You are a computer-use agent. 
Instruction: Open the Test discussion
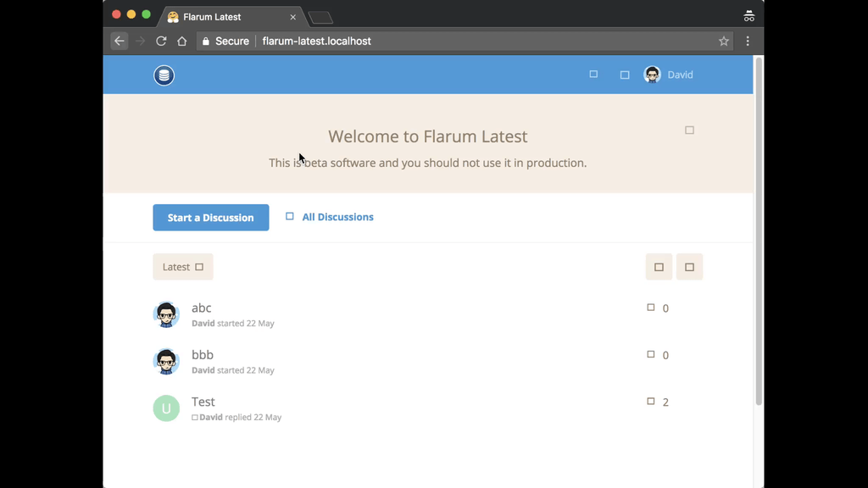[203, 402]
